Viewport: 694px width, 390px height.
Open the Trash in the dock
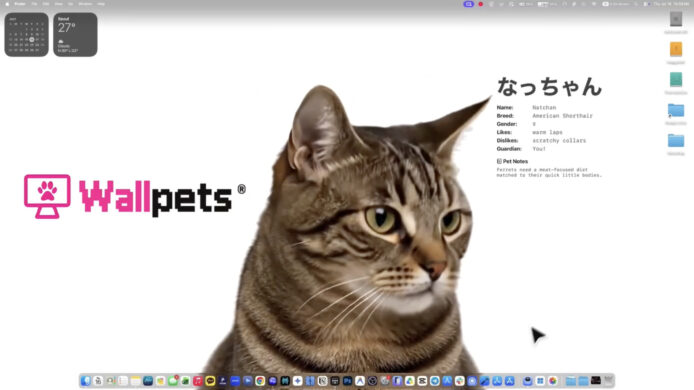coord(609,381)
